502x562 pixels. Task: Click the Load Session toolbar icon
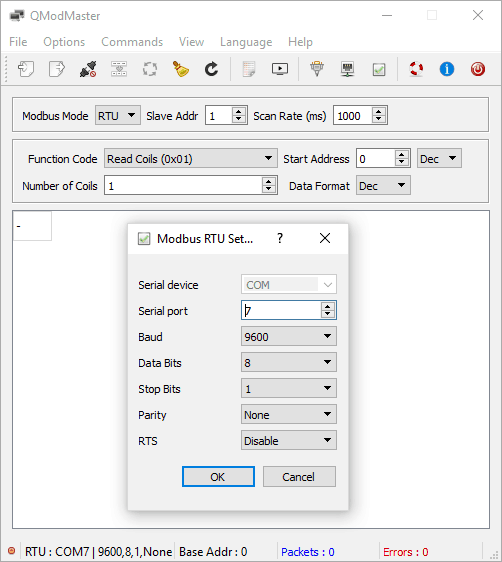tap(26, 69)
